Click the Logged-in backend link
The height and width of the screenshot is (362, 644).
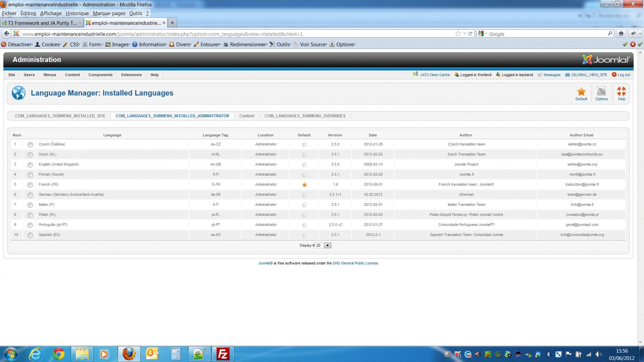pyautogui.click(x=514, y=75)
